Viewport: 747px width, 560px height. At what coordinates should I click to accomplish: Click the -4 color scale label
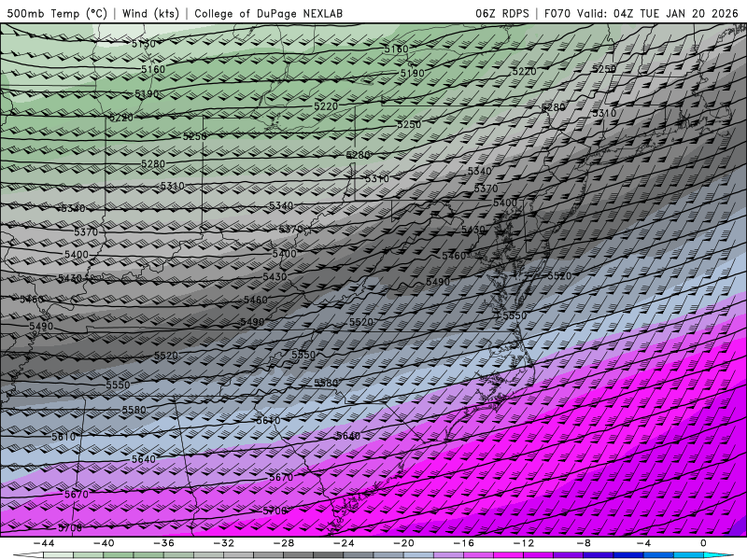(x=643, y=543)
